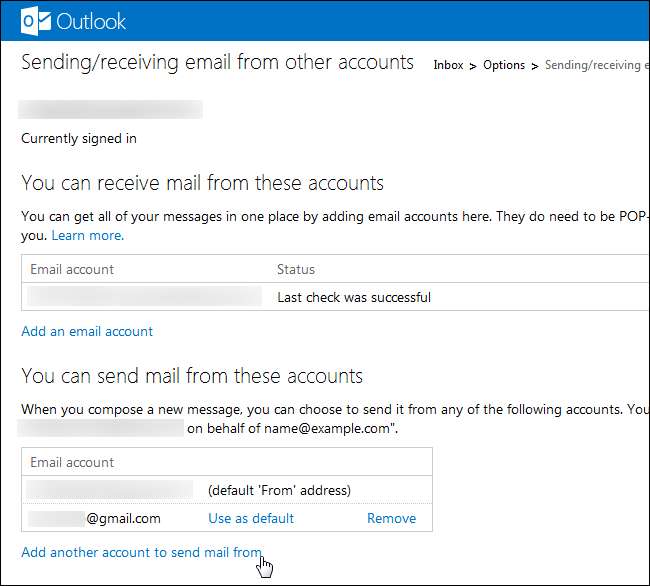Click the 'You can send mail from these accounts' heading

[x=191, y=376]
